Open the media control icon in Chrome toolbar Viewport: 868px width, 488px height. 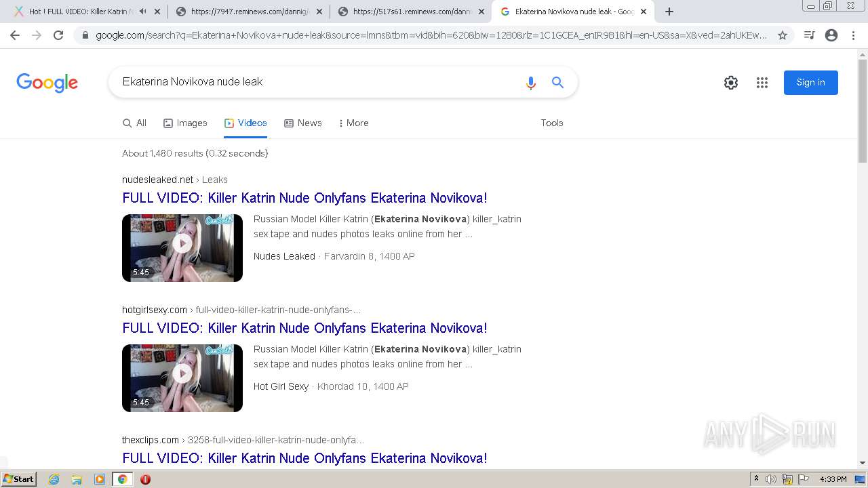coord(809,35)
